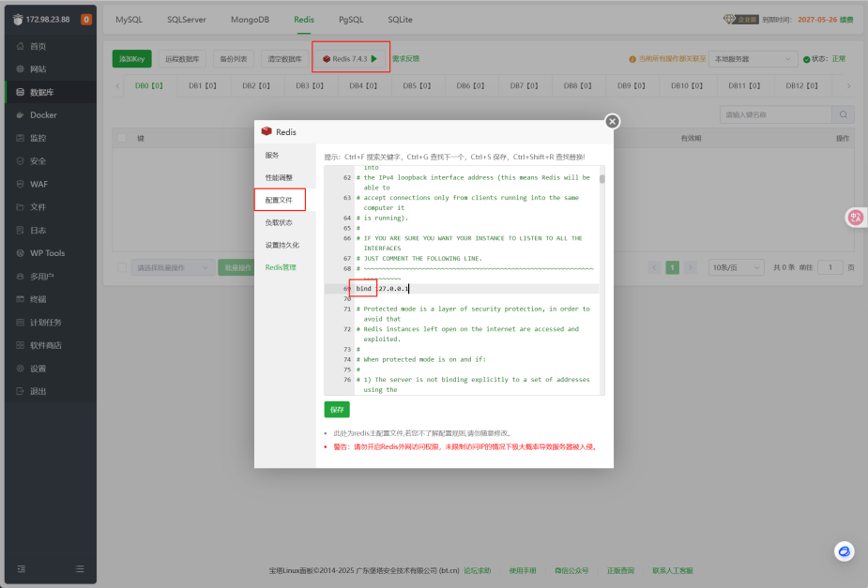The height and width of the screenshot is (588, 868).
Task: Click the 添加Key button
Action: pyautogui.click(x=131, y=59)
